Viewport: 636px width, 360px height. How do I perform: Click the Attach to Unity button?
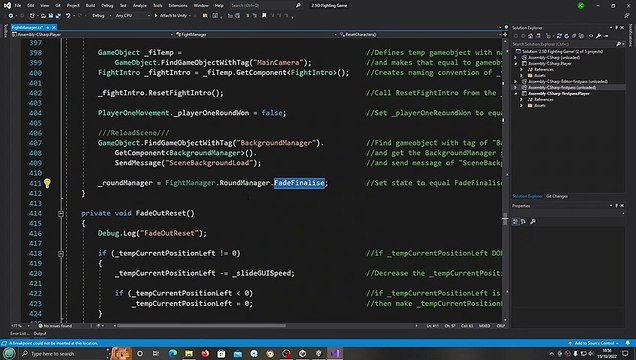(x=172, y=15)
